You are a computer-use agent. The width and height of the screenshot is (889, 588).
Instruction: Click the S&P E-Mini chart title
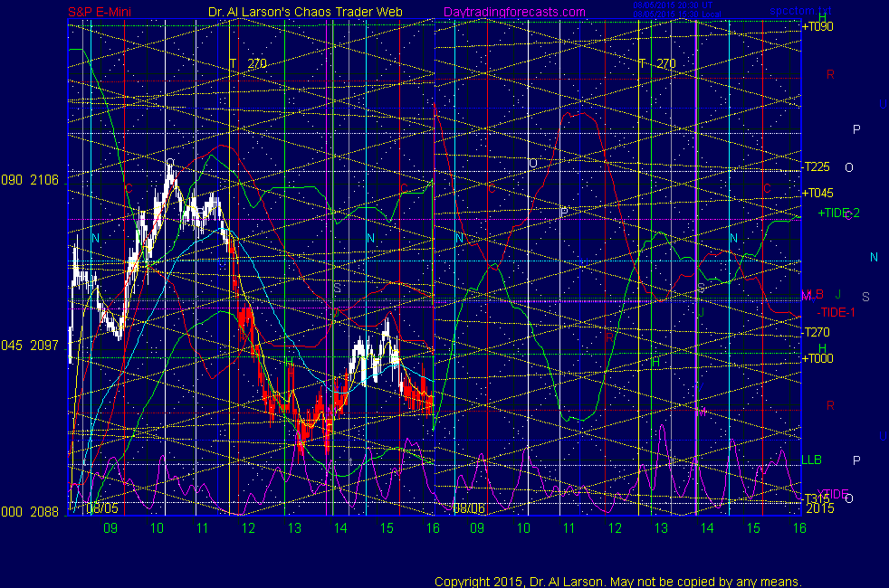click(x=100, y=12)
